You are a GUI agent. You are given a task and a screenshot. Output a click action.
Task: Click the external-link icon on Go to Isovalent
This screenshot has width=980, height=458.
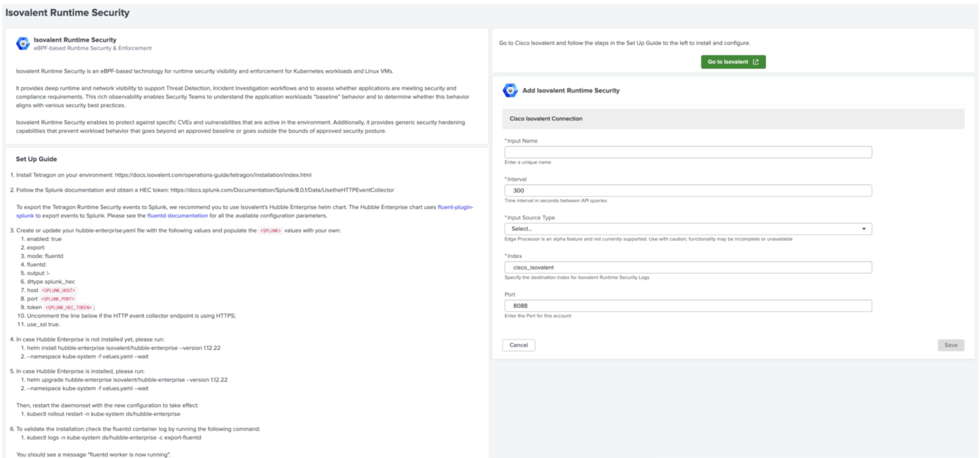755,62
